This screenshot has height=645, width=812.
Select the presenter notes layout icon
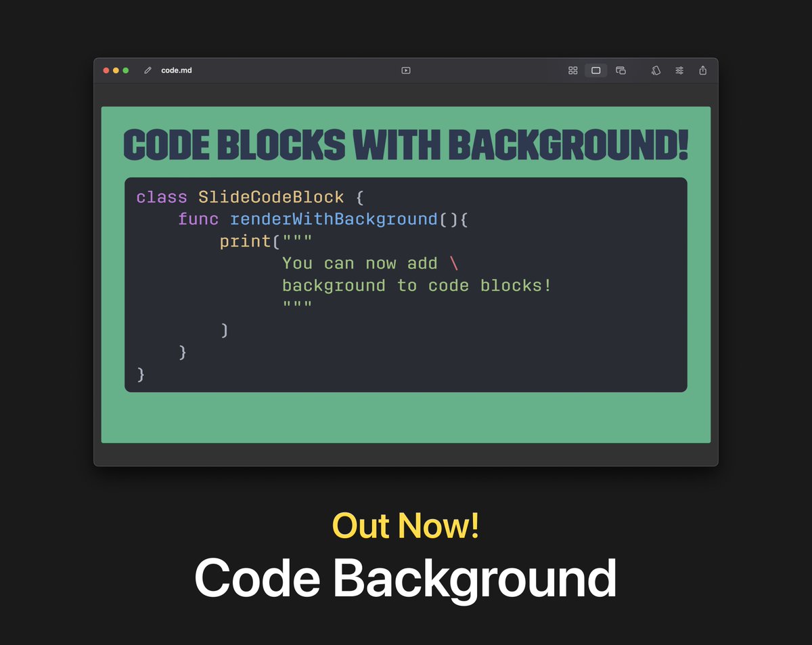point(621,70)
